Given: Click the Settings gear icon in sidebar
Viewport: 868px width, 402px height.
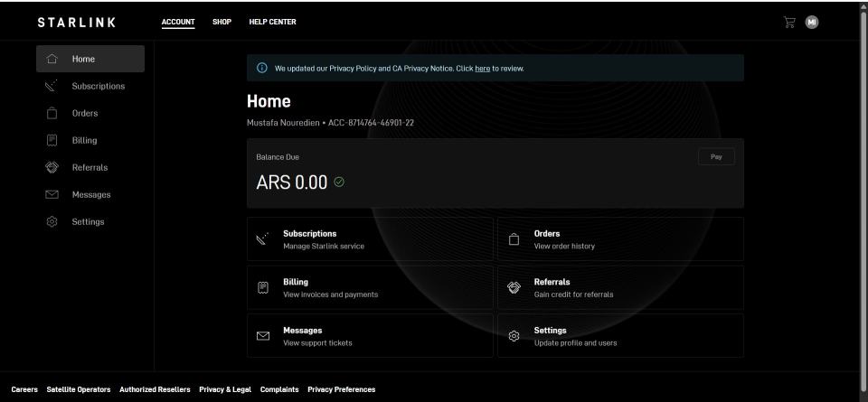Looking at the screenshot, I should [x=52, y=221].
